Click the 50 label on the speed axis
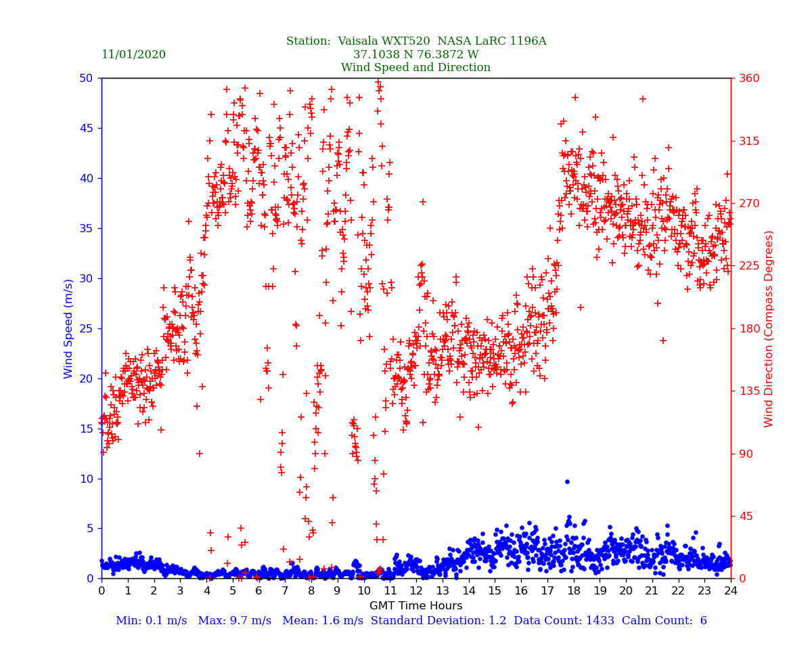The image size is (812, 650). coord(86,79)
